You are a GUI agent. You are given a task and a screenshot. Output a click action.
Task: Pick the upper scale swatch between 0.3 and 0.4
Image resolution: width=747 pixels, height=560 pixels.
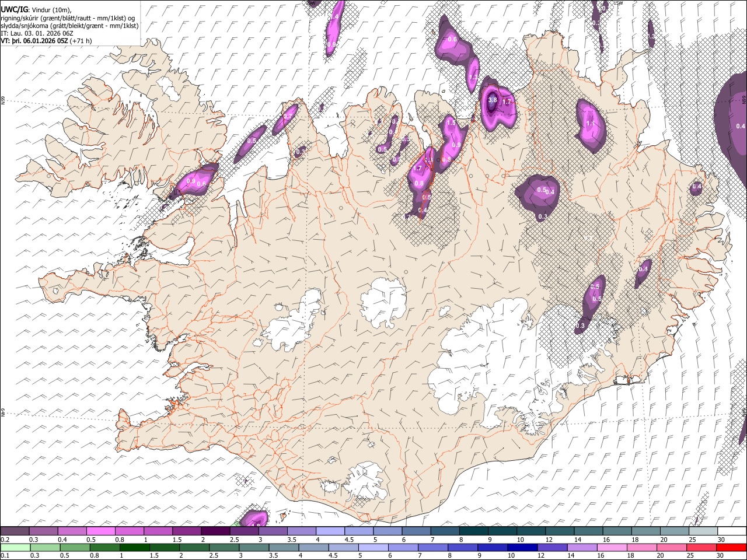pyautogui.click(x=44, y=531)
